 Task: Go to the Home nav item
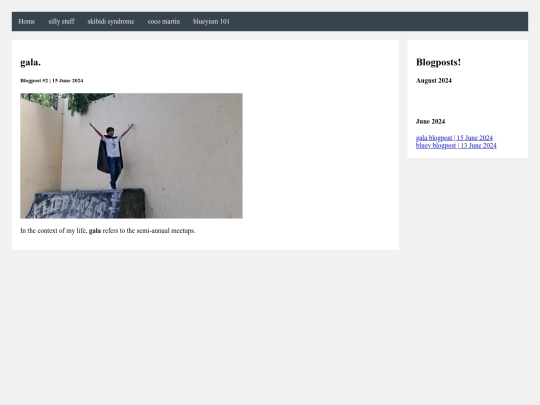27,21
